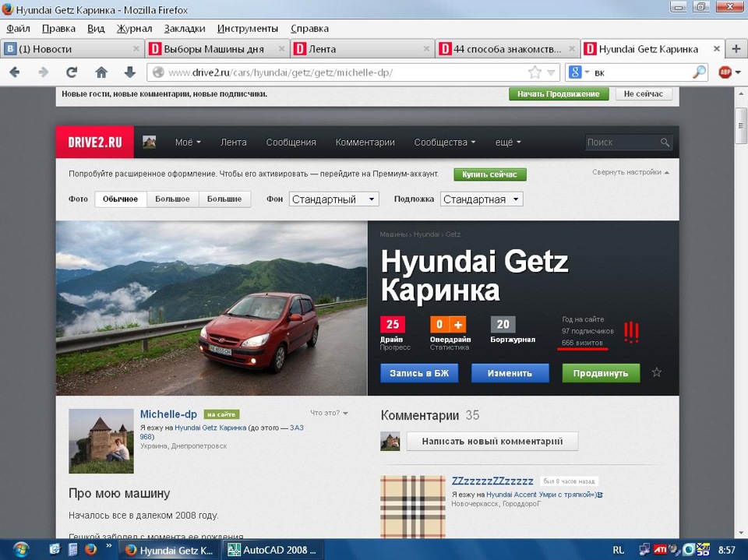Open the Firefox home page icon

pyautogui.click(x=101, y=72)
